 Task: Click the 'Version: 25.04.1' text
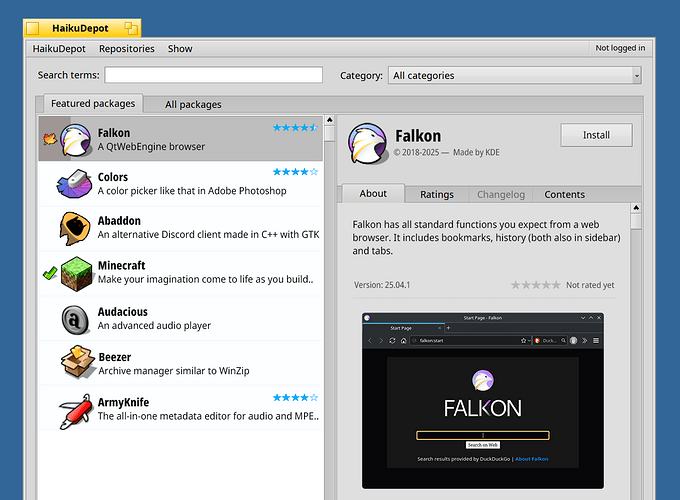(x=382, y=285)
